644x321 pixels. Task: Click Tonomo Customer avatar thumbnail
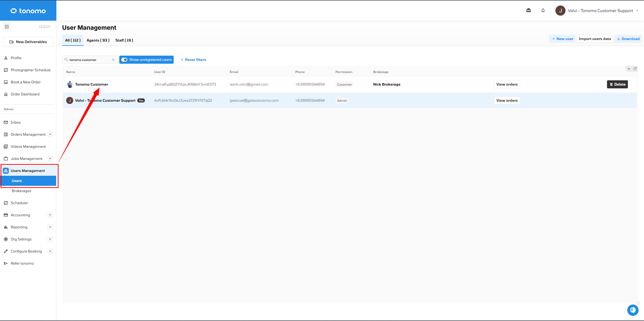click(x=70, y=84)
